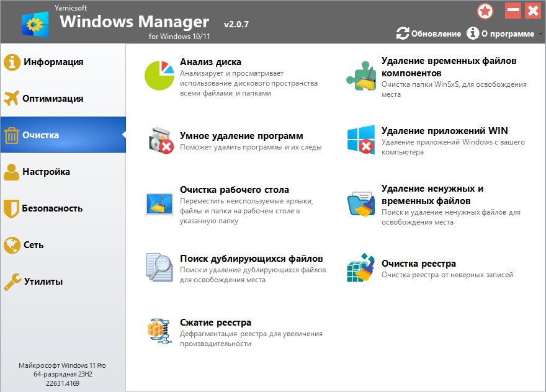This screenshot has height=392, width=546.
Task: Click the puzzle-piece component cleanup icon
Action: (361, 76)
